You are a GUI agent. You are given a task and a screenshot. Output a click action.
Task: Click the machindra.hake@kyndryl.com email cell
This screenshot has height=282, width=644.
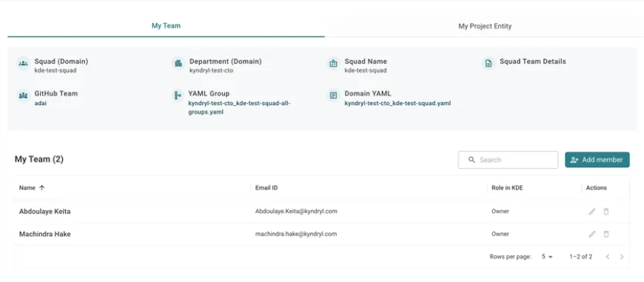click(296, 234)
